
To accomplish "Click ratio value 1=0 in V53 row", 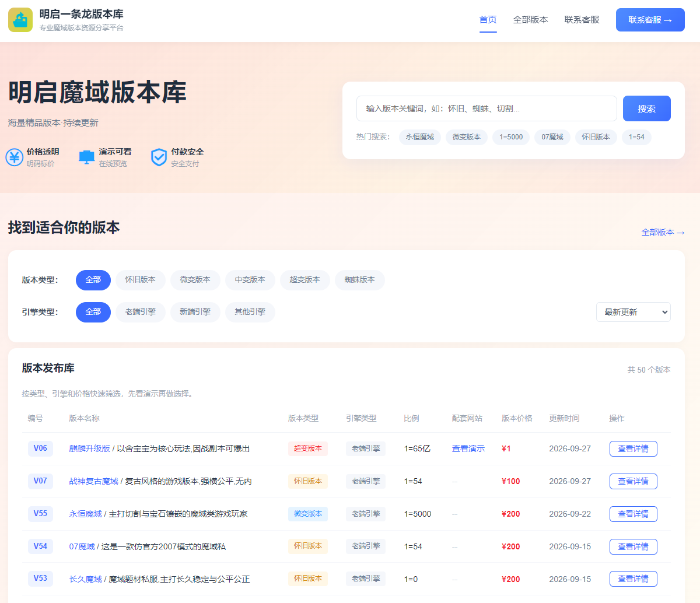I will (411, 579).
